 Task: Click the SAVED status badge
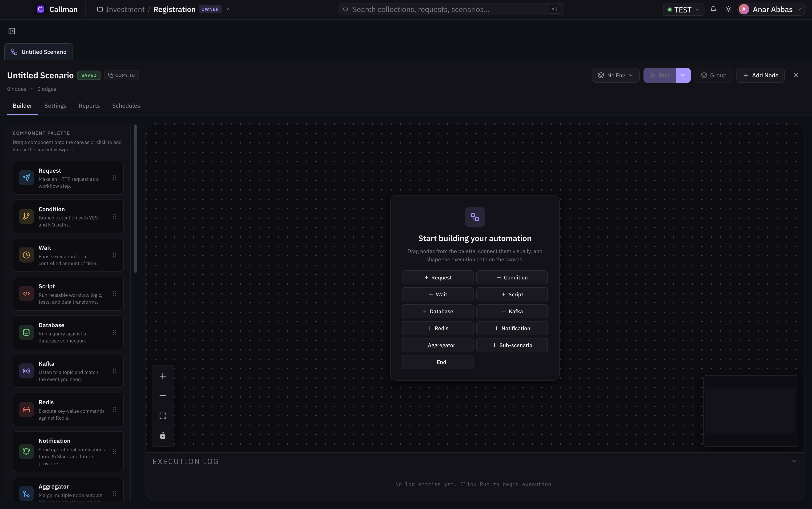tap(89, 76)
